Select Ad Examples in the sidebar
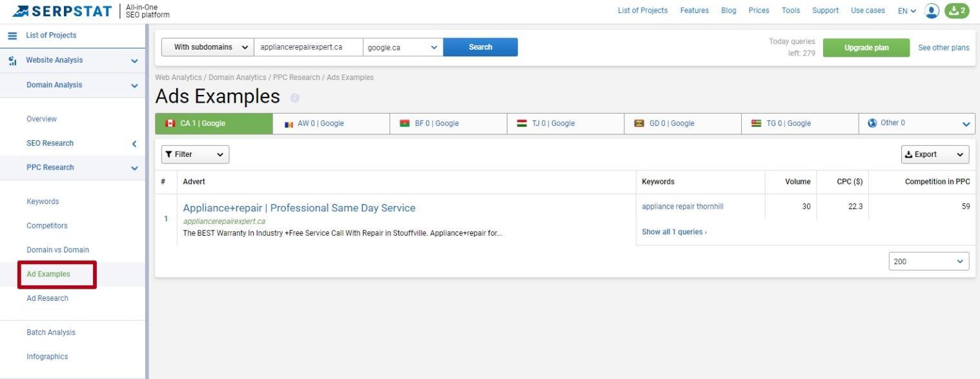This screenshot has height=379, width=980. coord(48,274)
